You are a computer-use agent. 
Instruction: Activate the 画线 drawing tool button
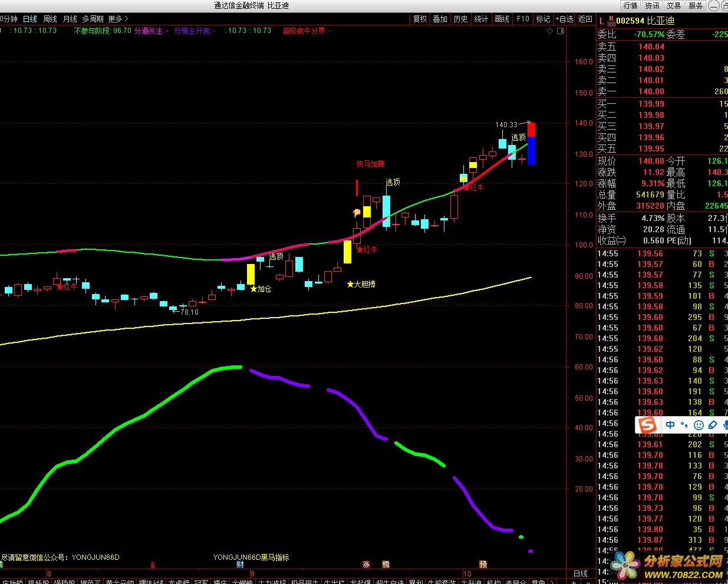[x=502, y=19]
